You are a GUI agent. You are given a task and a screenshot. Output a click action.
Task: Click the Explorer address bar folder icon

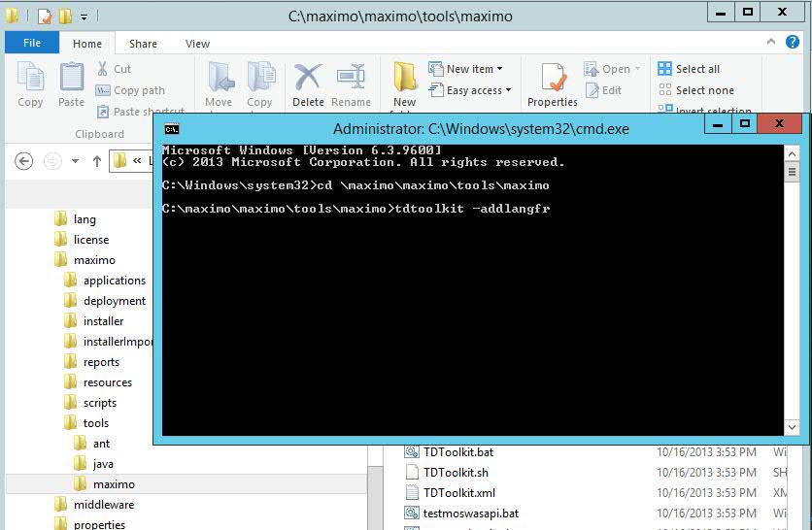(x=120, y=160)
